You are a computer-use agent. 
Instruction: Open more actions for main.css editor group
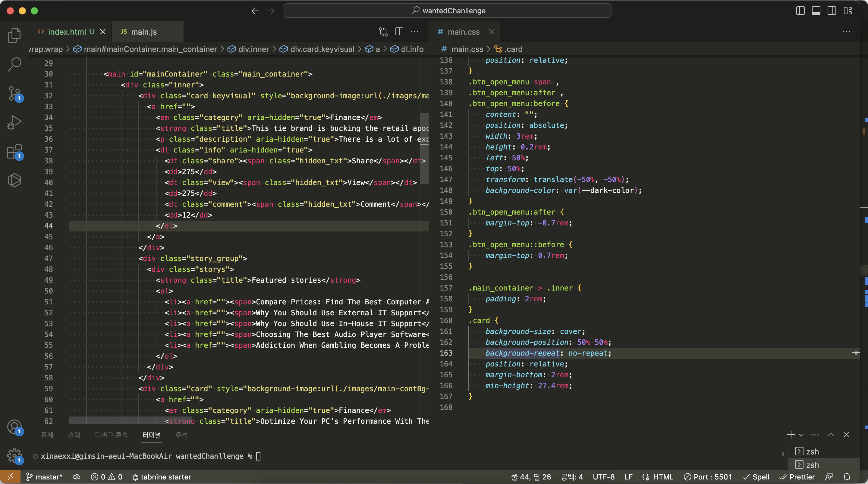click(846, 32)
